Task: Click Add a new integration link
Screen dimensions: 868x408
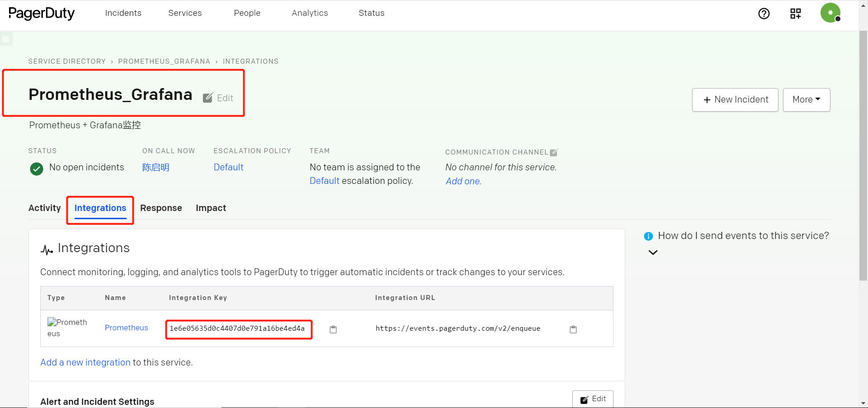Action: coord(85,362)
